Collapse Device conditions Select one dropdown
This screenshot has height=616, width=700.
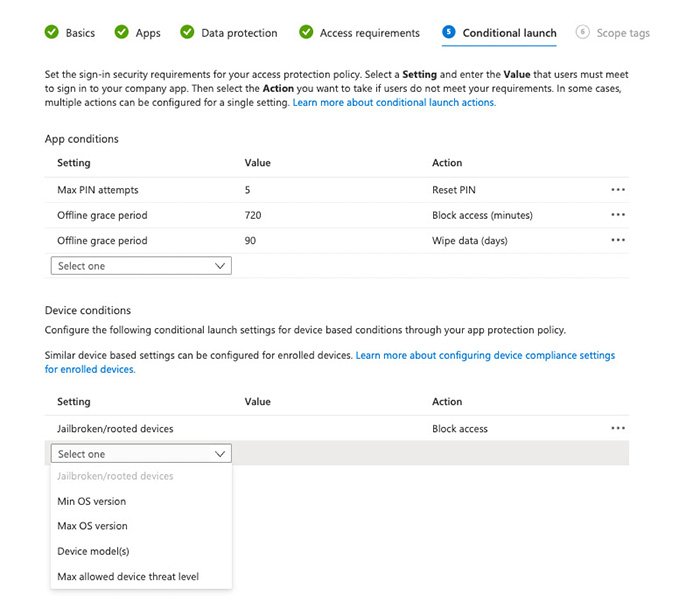point(141,454)
